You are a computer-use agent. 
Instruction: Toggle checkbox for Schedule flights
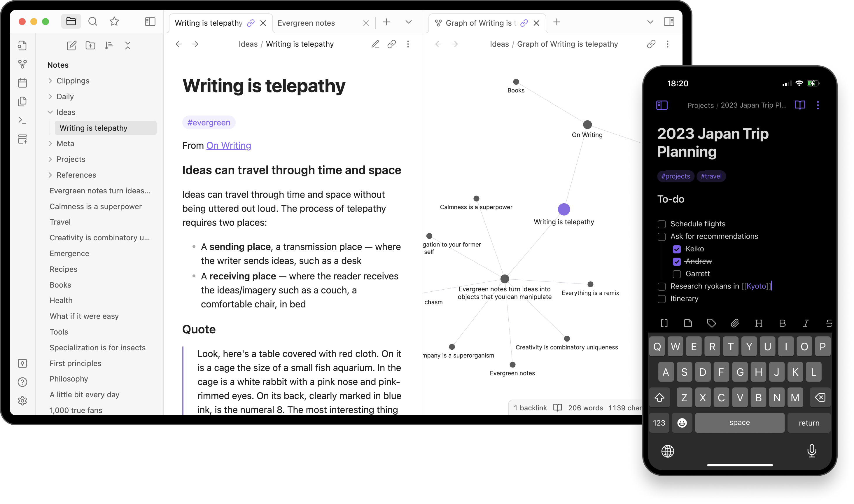point(661,223)
